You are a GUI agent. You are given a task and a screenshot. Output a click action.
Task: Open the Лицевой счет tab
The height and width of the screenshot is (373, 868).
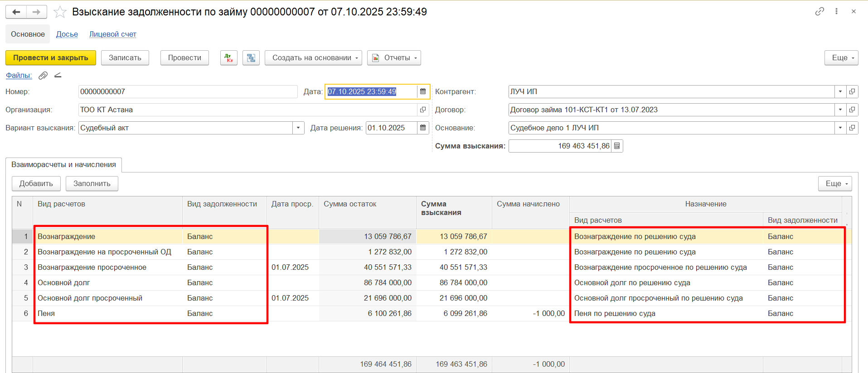113,34
